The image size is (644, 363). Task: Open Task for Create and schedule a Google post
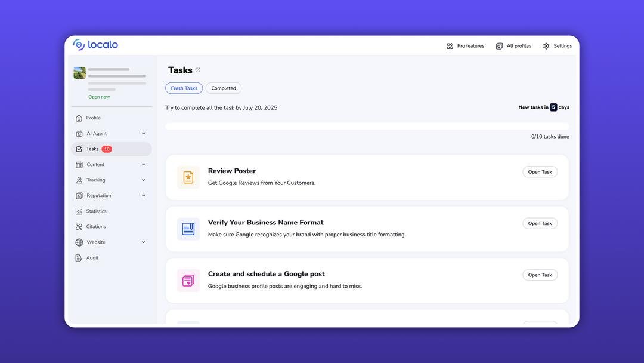(540, 275)
